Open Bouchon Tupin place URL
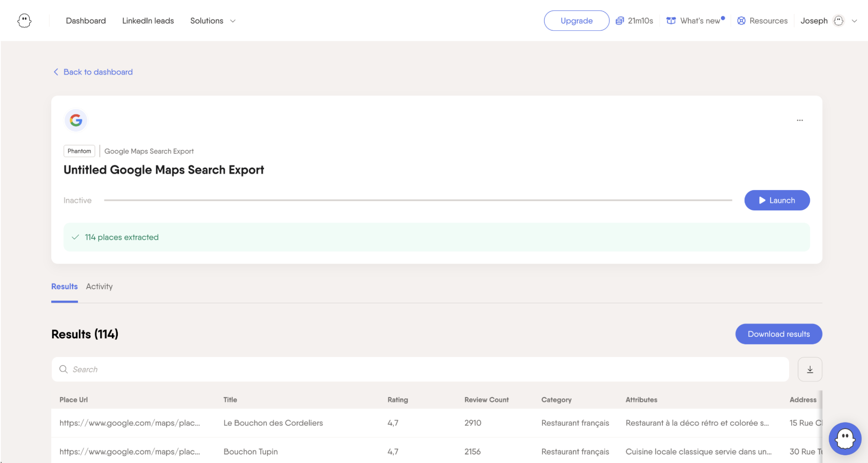This screenshot has width=868, height=463. pyautogui.click(x=130, y=452)
